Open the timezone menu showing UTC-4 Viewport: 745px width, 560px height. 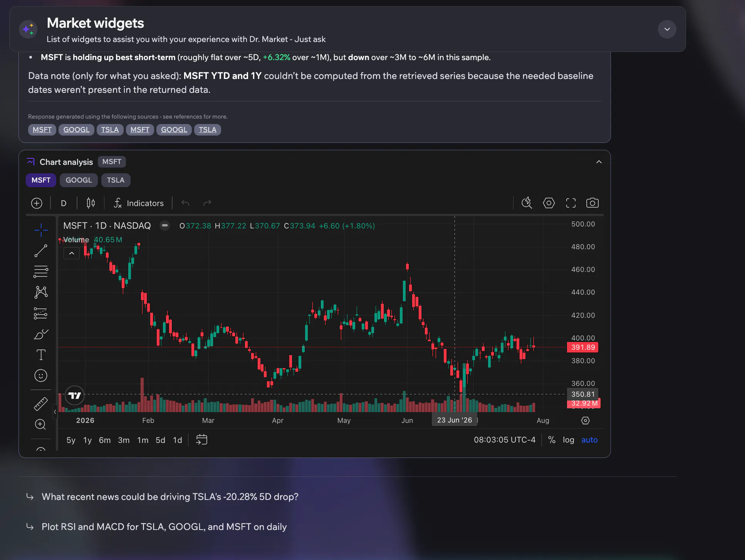coord(505,440)
